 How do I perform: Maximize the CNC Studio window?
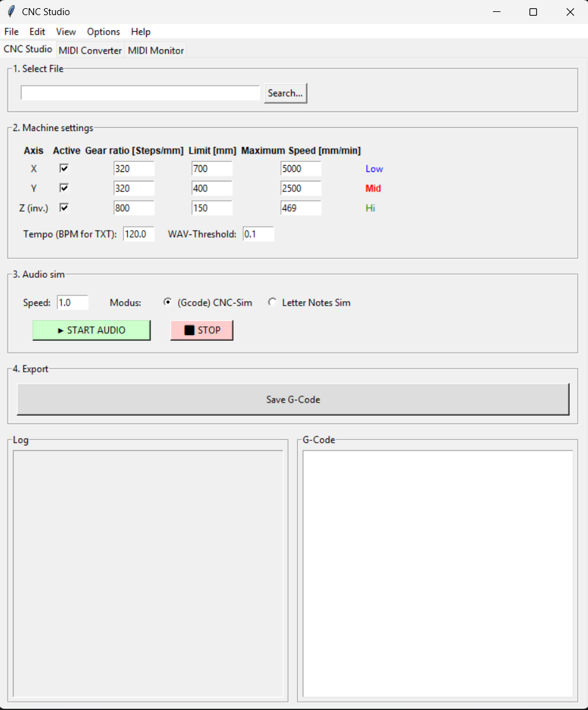coord(533,12)
